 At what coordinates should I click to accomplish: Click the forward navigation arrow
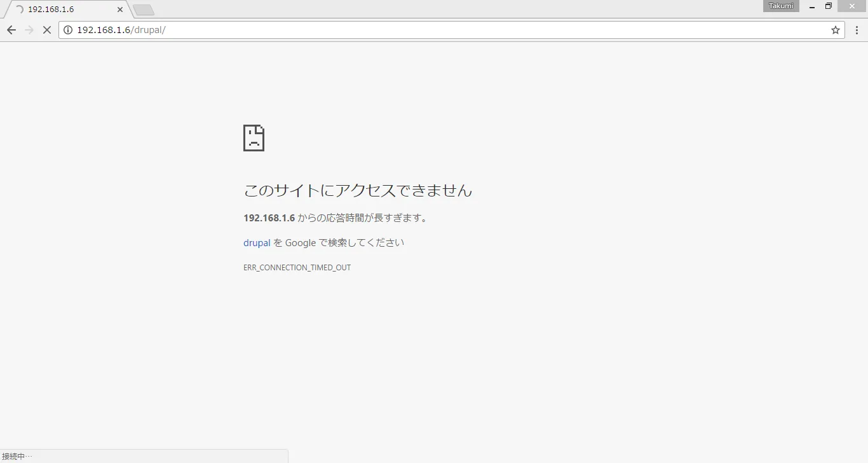(29, 30)
